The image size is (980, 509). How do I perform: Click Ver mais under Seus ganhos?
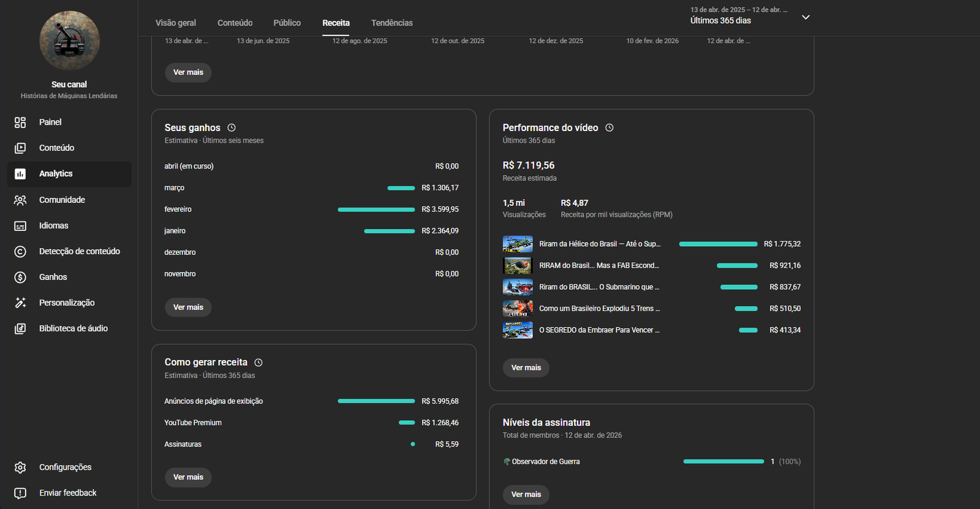coord(188,307)
